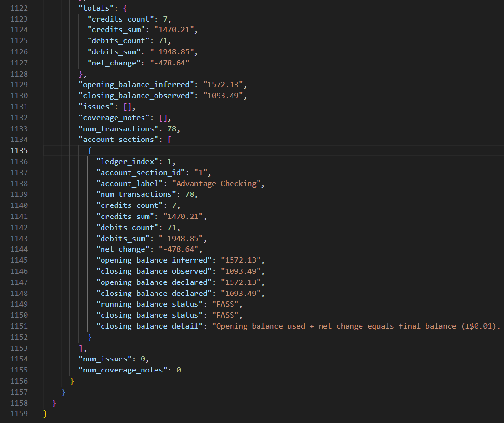Screen dimensions: 504x423
Task: Click the final closing brace on line 1159
Action: coord(44,413)
